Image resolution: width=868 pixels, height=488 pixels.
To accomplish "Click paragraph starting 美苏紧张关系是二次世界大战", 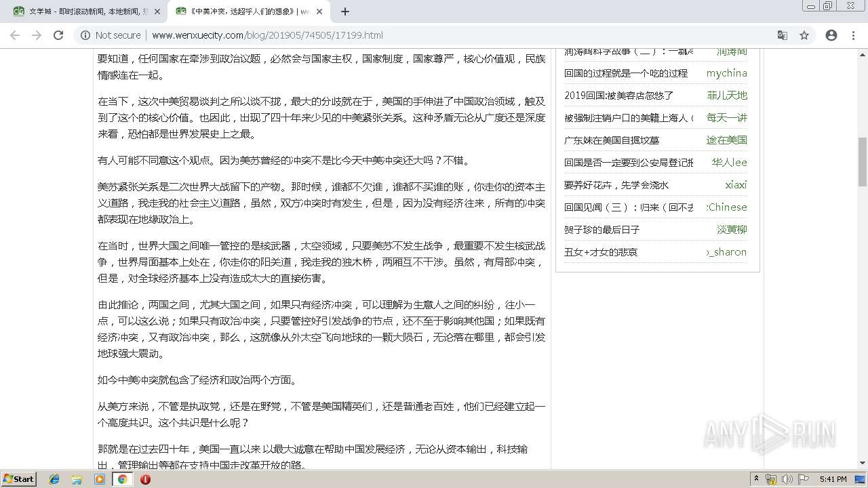I will [321, 203].
